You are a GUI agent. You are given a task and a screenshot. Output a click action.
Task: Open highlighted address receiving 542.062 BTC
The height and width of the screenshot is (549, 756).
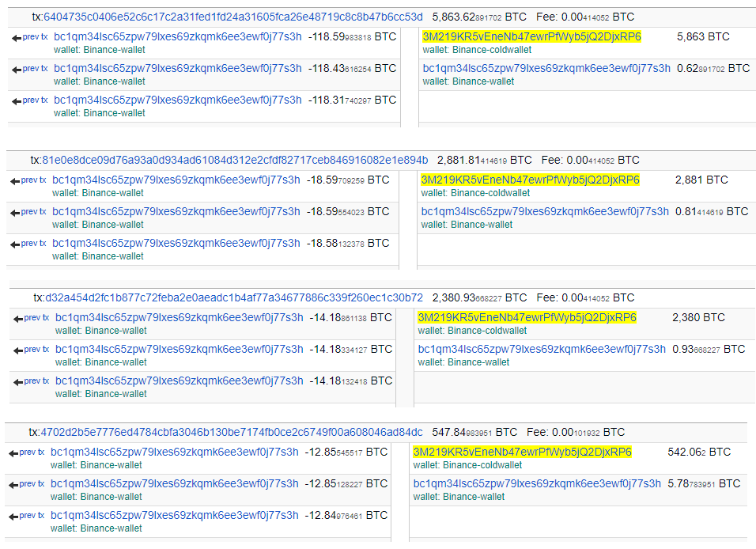pyautogui.click(x=522, y=452)
